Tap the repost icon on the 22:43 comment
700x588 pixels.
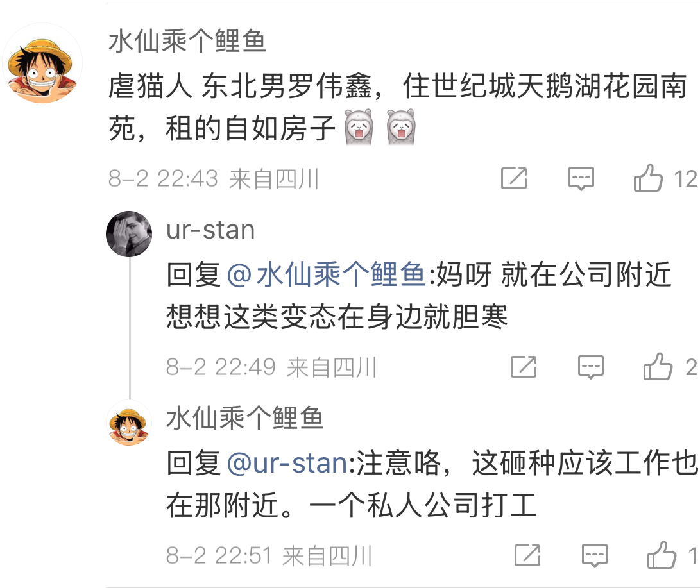(514, 179)
